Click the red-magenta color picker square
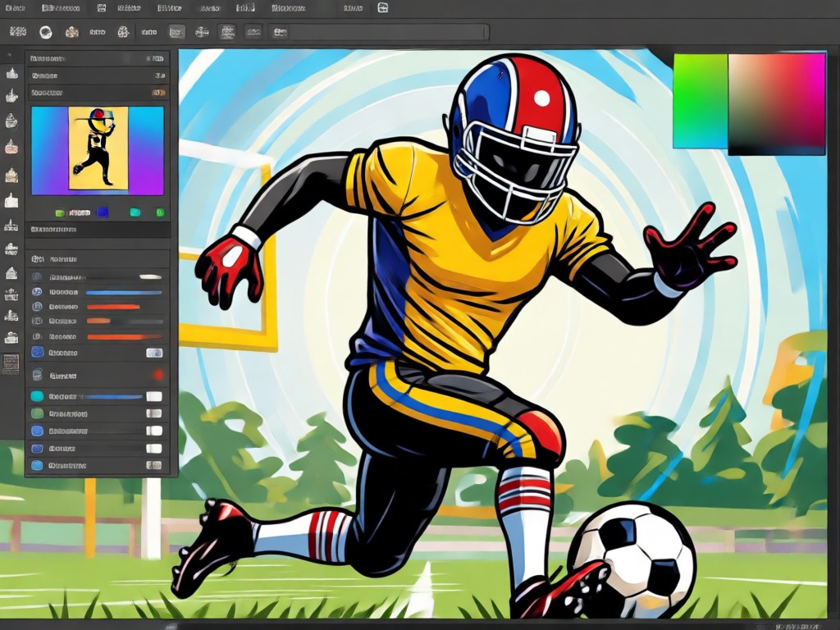 (x=777, y=104)
